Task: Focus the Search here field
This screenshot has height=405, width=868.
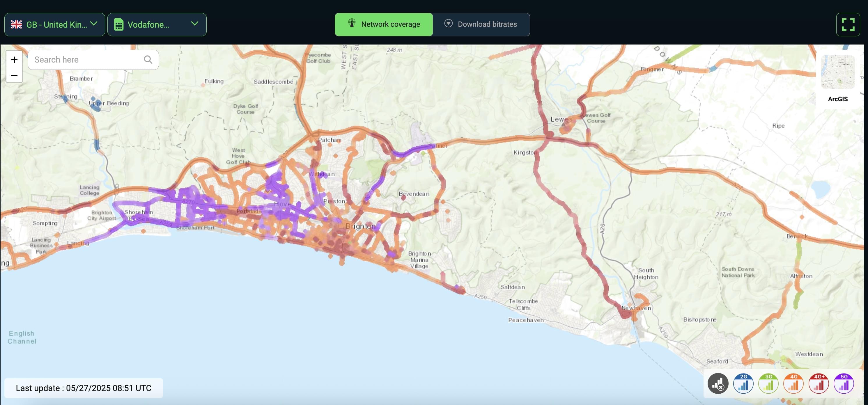Action: [93, 60]
